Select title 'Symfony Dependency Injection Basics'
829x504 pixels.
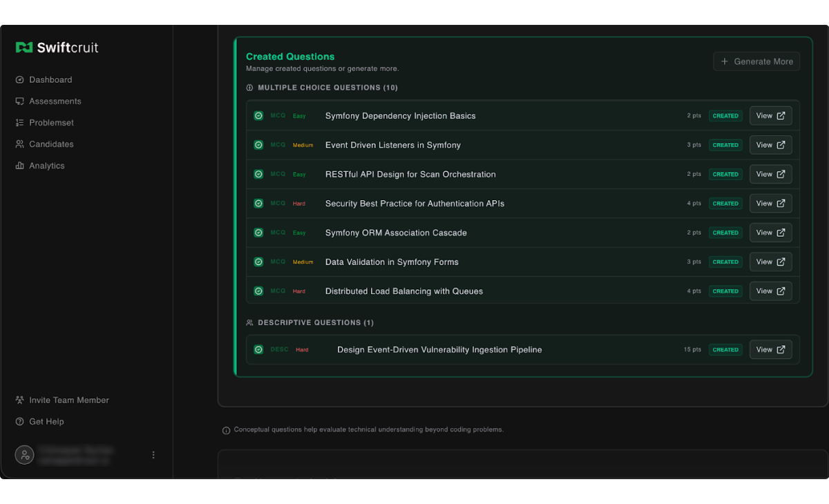click(401, 116)
